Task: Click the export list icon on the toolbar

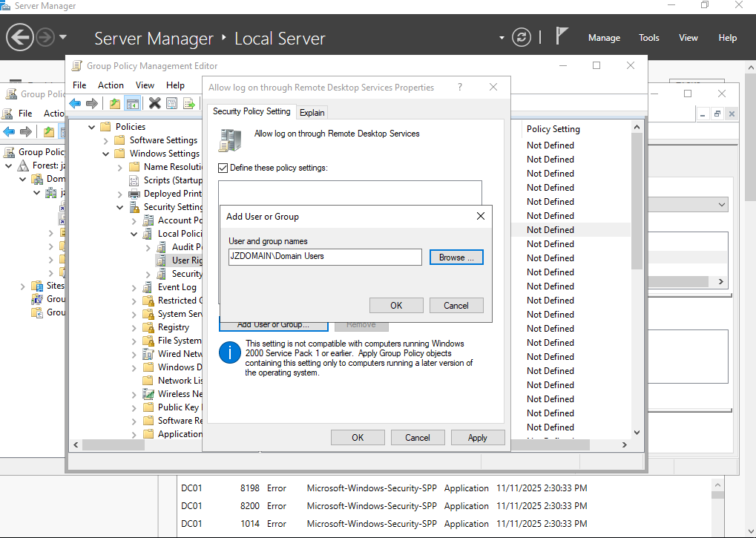Action: click(190, 102)
